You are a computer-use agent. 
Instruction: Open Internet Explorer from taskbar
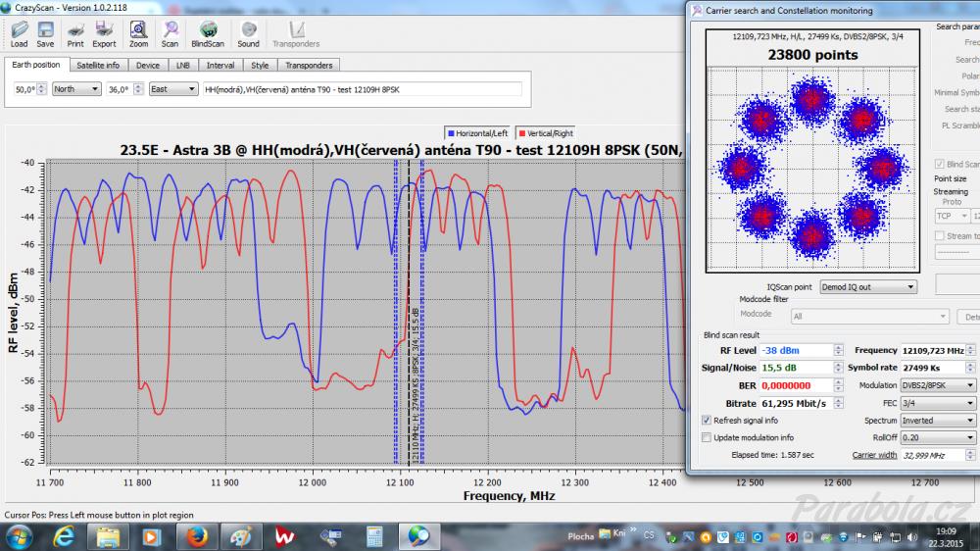(x=64, y=537)
